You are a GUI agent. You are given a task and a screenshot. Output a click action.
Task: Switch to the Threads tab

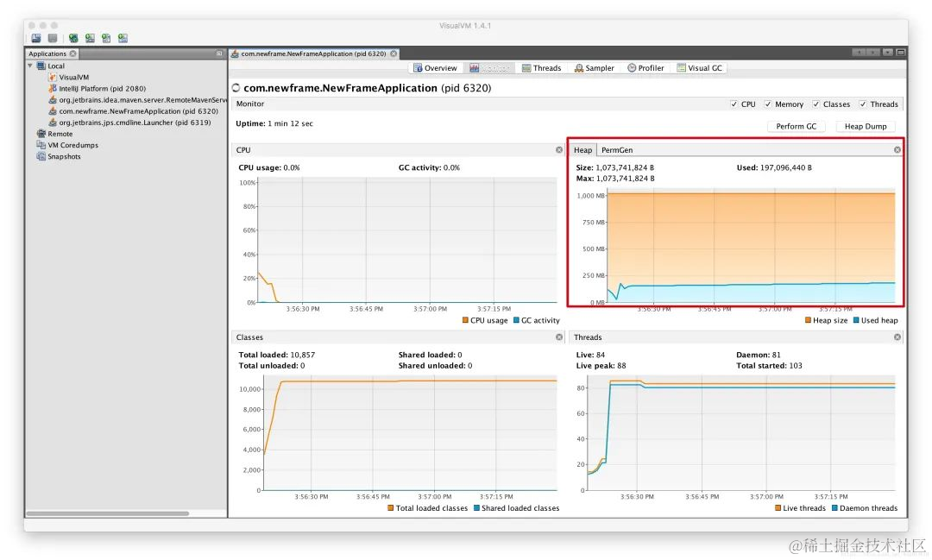pyautogui.click(x=541, y=68)
